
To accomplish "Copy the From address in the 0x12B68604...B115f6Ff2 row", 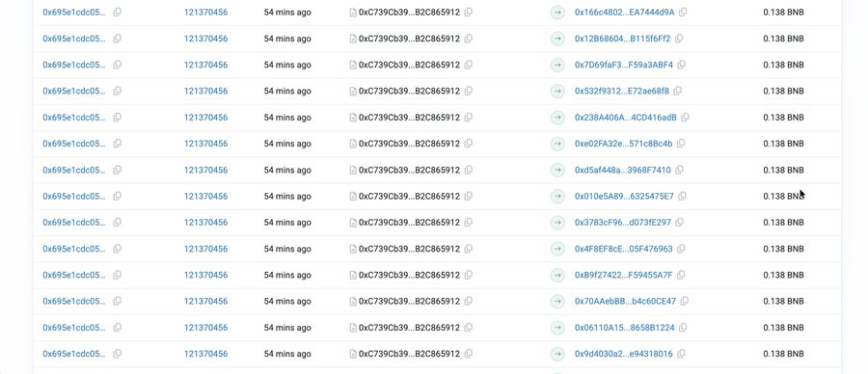I will point(469,39).
